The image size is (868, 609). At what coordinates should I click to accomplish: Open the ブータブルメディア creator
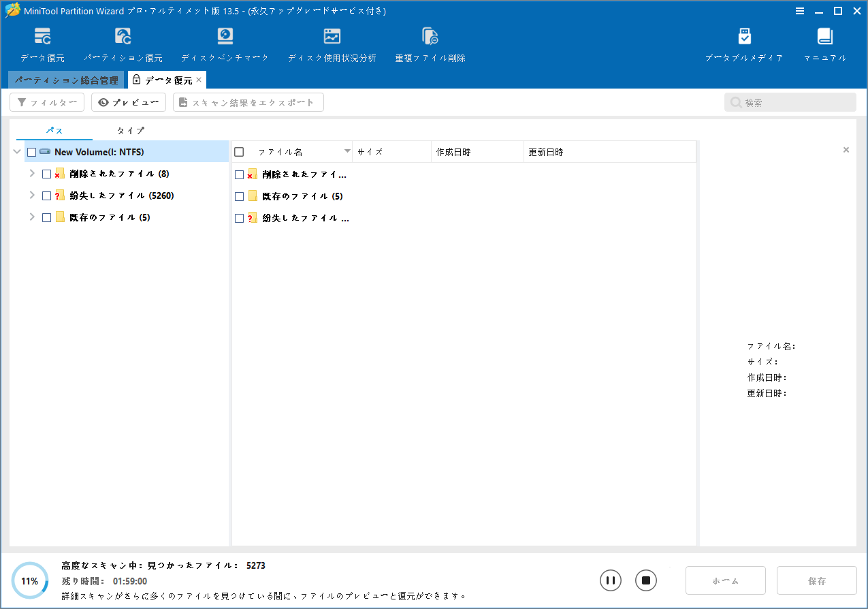click(x=744, y=42)
